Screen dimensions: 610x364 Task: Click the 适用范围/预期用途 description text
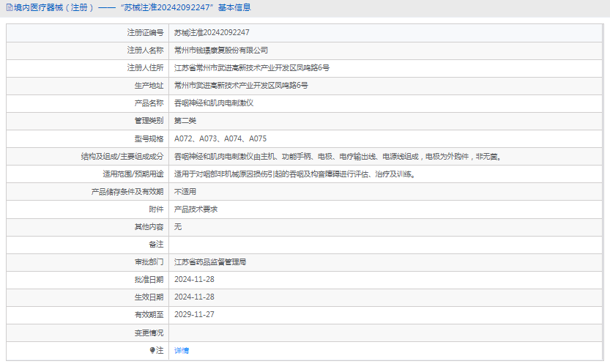click(x=296, y=174)
